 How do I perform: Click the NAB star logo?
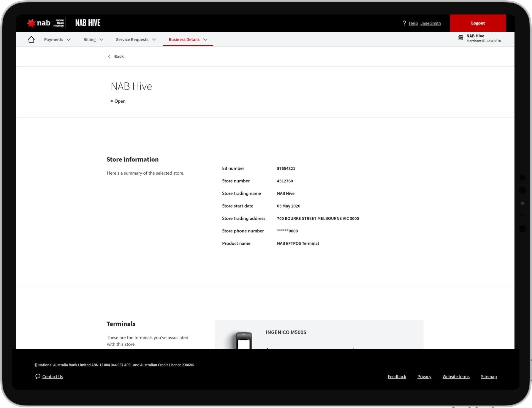(x=31, y=23)
